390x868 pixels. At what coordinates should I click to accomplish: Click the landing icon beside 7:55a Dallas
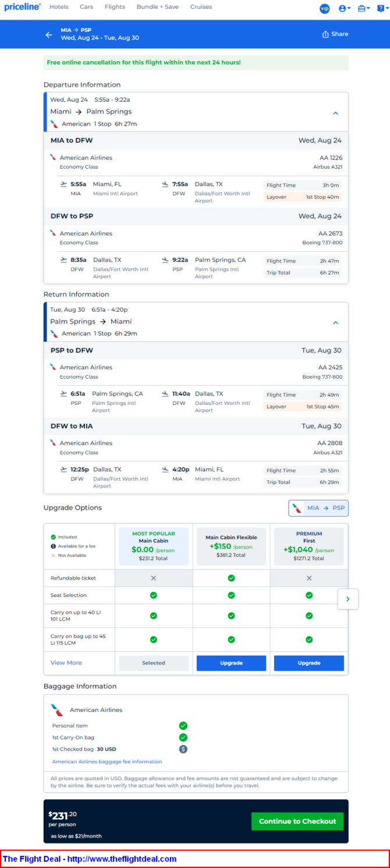click(165, 184)
